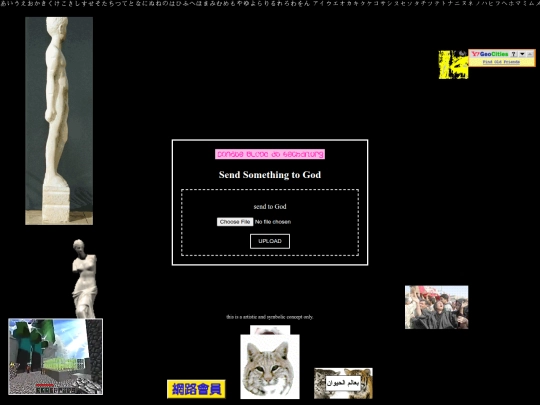Screen dimensions: 540x405
Task: Click the tall standing statue image
Action: (59, 121)
